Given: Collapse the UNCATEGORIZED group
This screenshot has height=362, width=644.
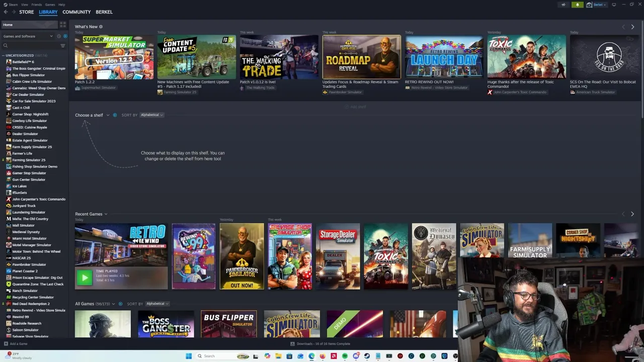Looking at the screenshot, I should point(4,55).
